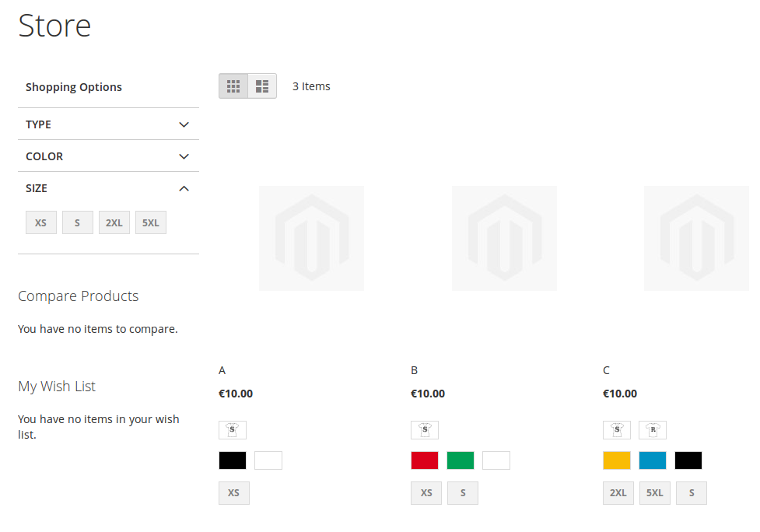Switch to list view mode
The width and height of the screenshot is (760, 532).
point(261,86)
